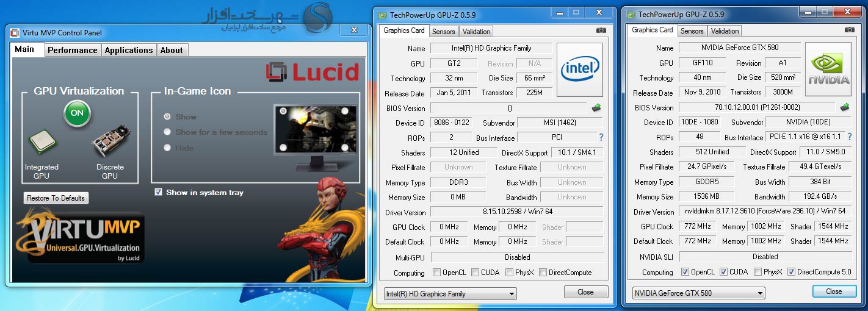
Task: Switch to the Performance tab
Action: (x=73, y=50)
